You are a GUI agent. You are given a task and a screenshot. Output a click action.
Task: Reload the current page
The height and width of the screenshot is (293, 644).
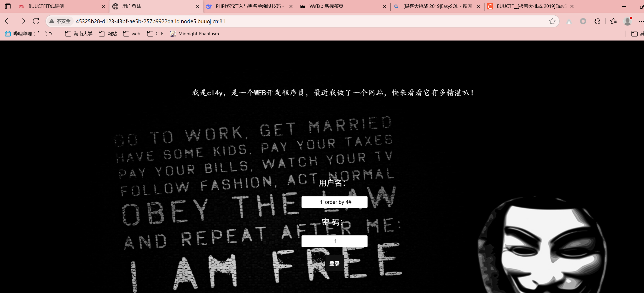pos(36,21)
